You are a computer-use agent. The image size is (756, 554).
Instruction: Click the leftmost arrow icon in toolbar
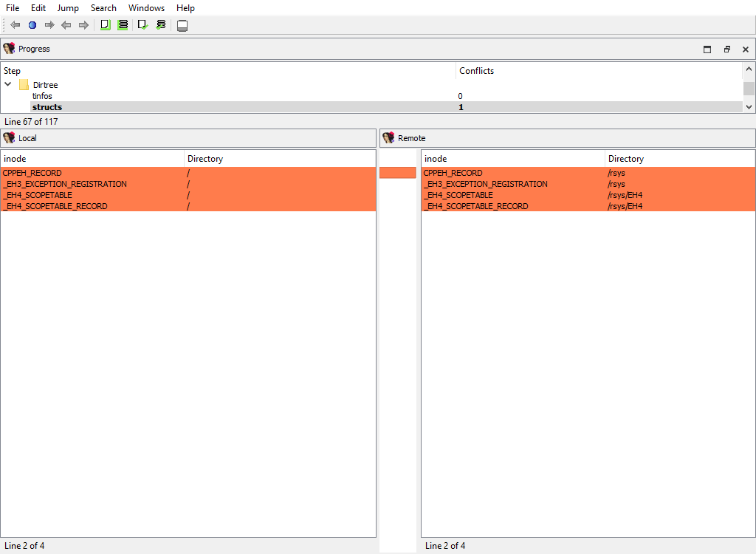coord(15,25)
